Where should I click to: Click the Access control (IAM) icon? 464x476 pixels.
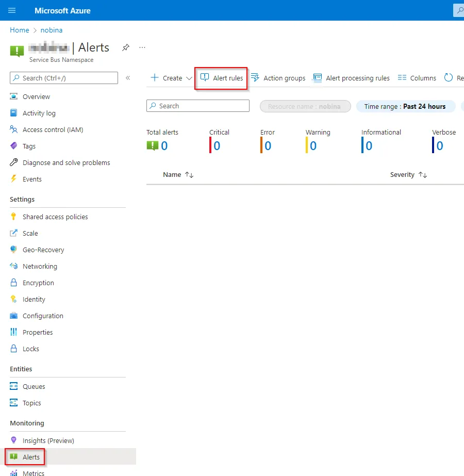coord(13,129)
